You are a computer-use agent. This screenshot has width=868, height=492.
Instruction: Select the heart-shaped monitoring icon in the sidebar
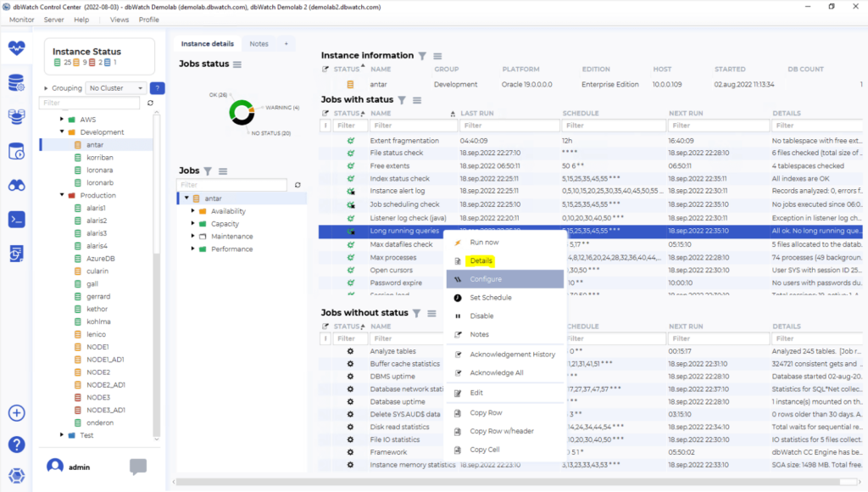(x=17, y=50)
